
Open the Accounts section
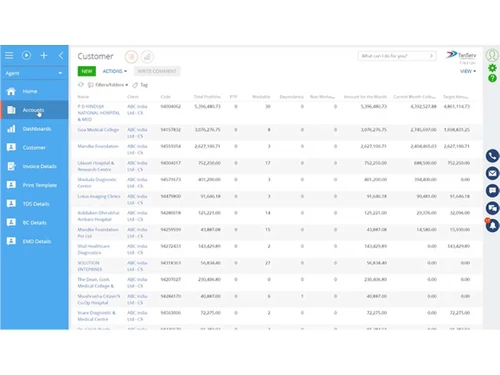tap(33, 110)
